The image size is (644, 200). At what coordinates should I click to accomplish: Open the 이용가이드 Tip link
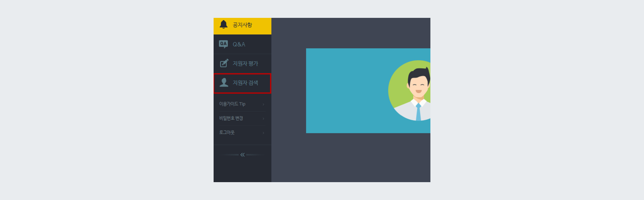point(232,104)
